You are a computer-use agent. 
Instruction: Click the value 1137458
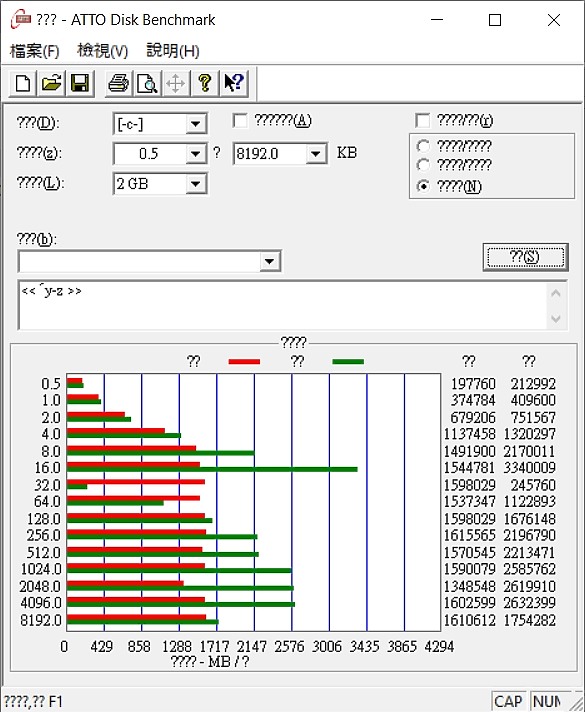[470, 434]
